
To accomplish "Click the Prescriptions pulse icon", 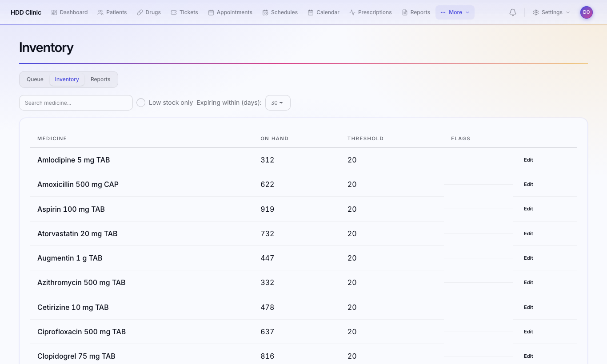I will (352, 12).
